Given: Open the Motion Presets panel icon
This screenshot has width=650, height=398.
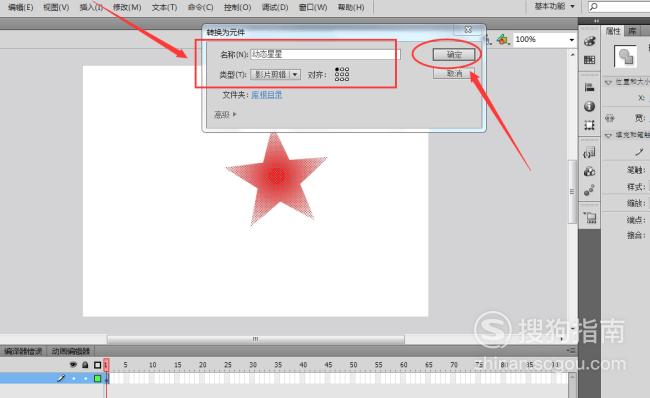Looking at the screenshot, I should coord(589,190).
